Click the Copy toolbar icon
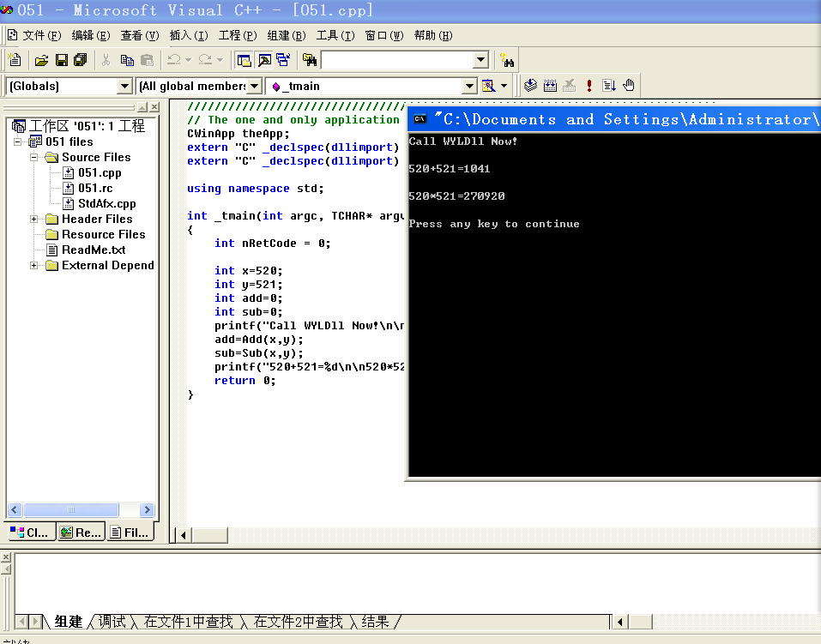 click(127, 60)
